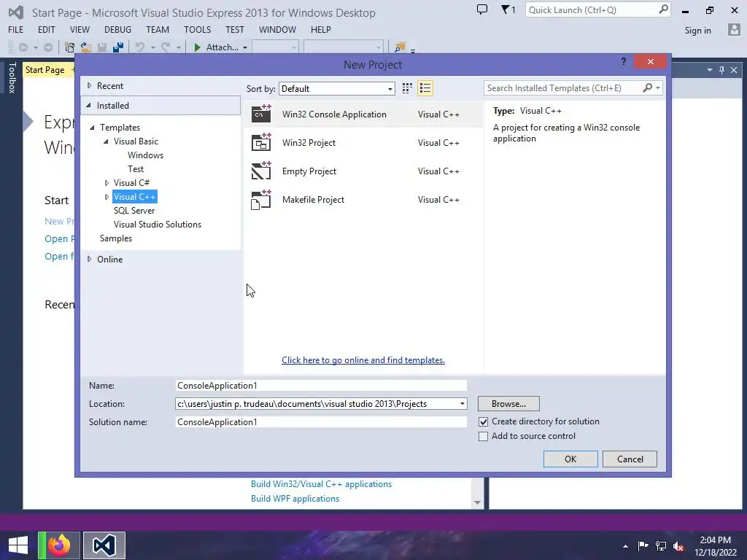Select Visual Studio Solutions tree item
The height and width of the screenshot is (560, 747).
pyautogui.click(x=158, y=225)
